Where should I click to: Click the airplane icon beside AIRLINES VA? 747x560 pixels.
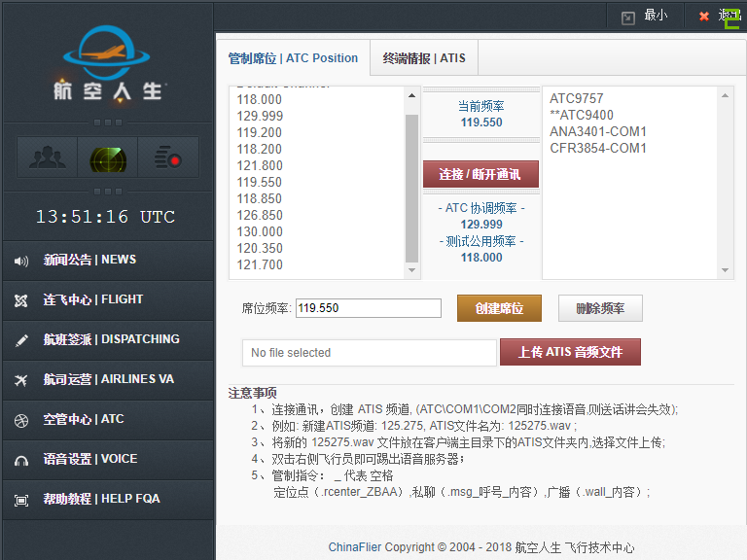[x=21, y=380]
